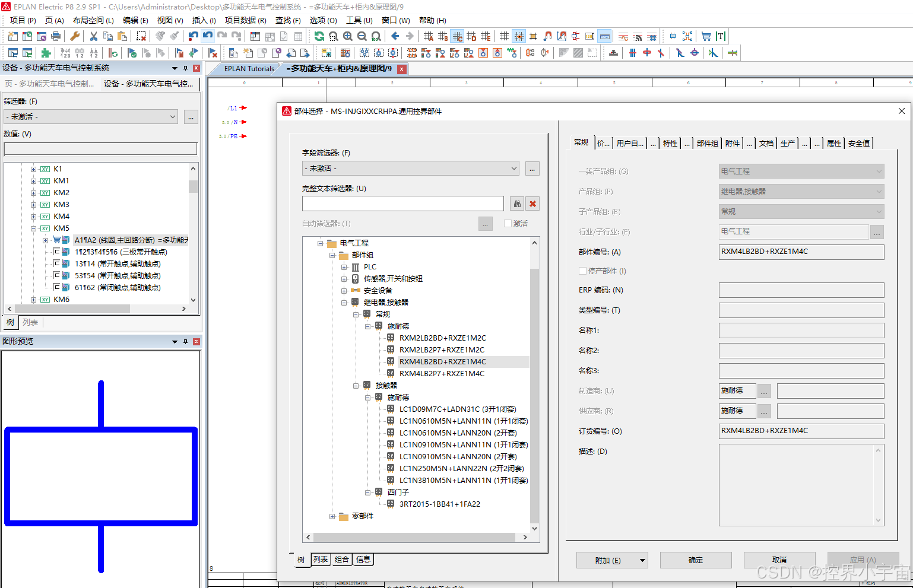Open the 项目 menu
The image size is (913, 588).
coord(23,20)
